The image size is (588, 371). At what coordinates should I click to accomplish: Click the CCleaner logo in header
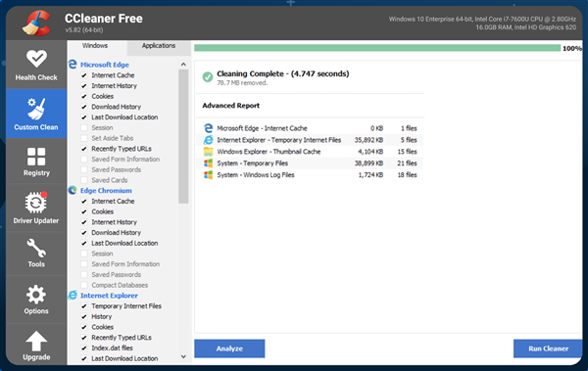point(36,23)
